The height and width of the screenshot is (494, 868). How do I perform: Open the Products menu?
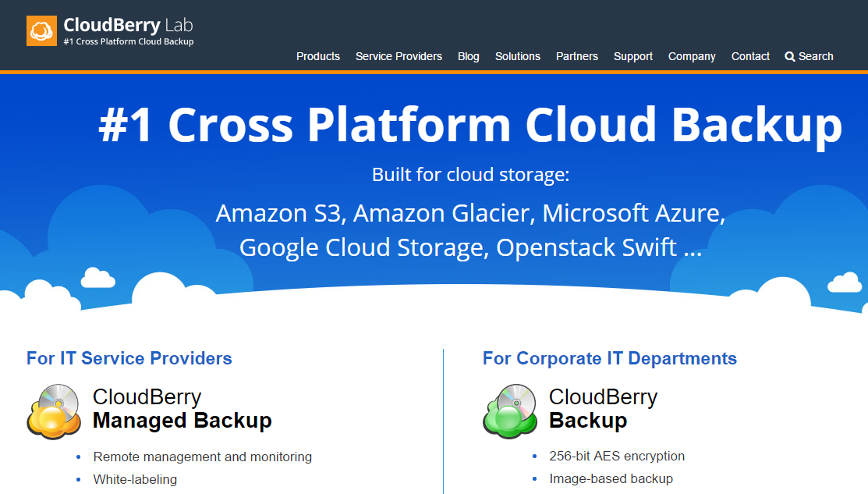click(x=317, y=56)
